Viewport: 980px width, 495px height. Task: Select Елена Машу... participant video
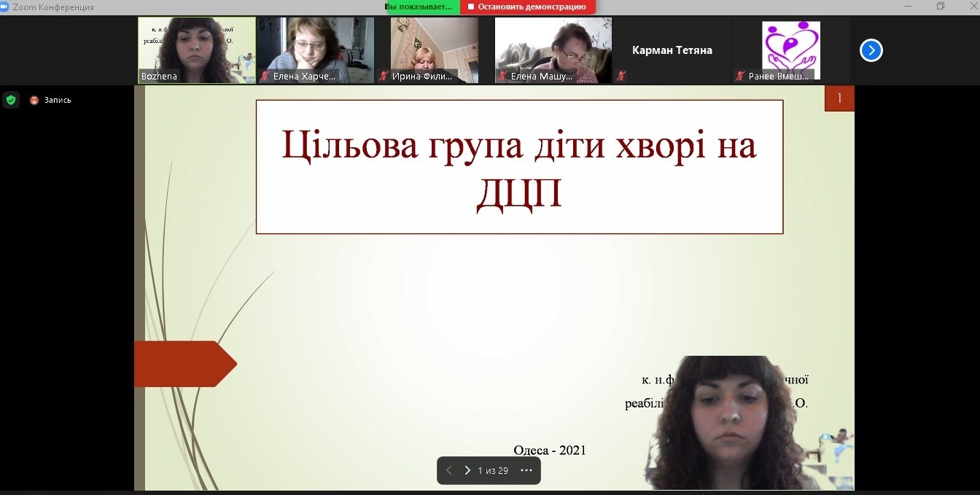[x=553, y=50]
